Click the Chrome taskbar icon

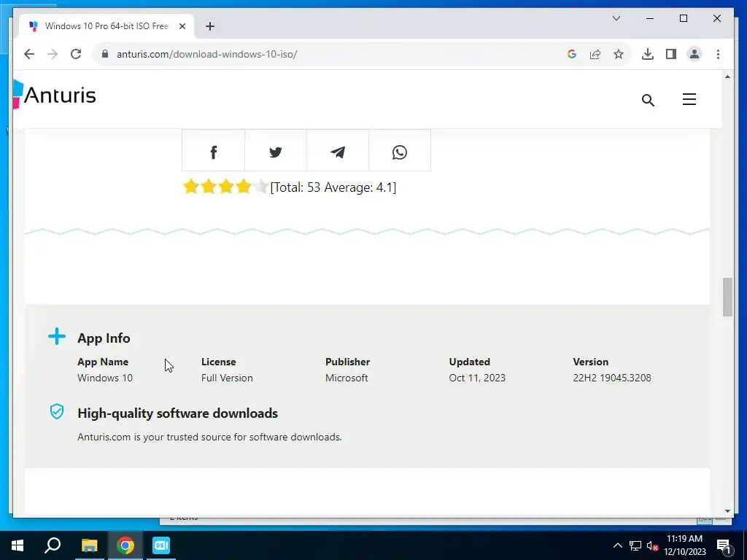coord(125,545)
